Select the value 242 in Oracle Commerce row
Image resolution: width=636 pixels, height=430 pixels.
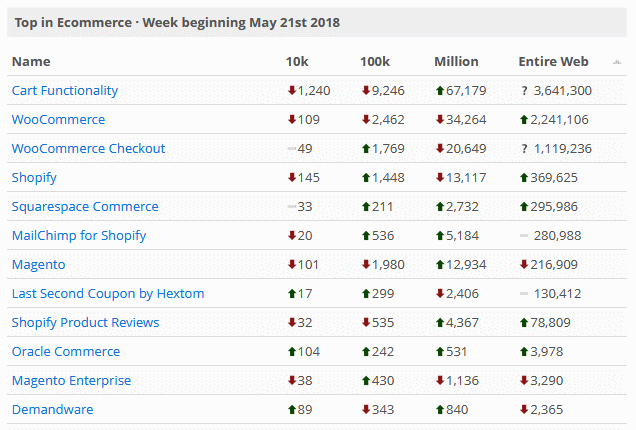(x=383, y=352)
